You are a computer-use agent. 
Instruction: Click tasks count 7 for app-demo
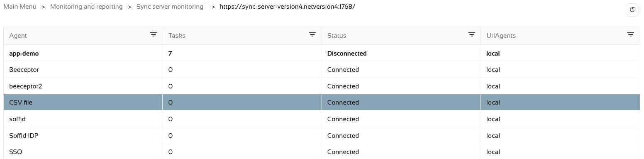coord(170,54)
